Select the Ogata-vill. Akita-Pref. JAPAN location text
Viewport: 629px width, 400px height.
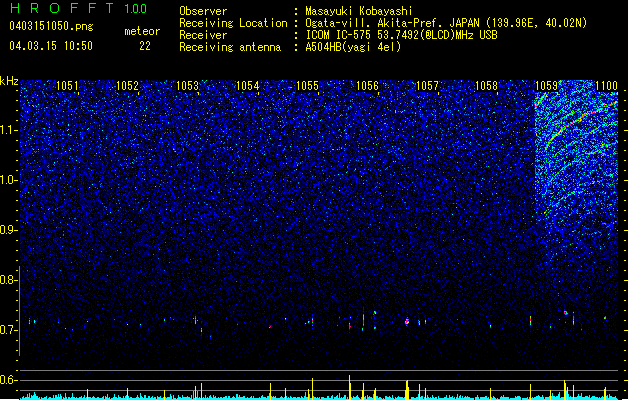coord(446,23)
